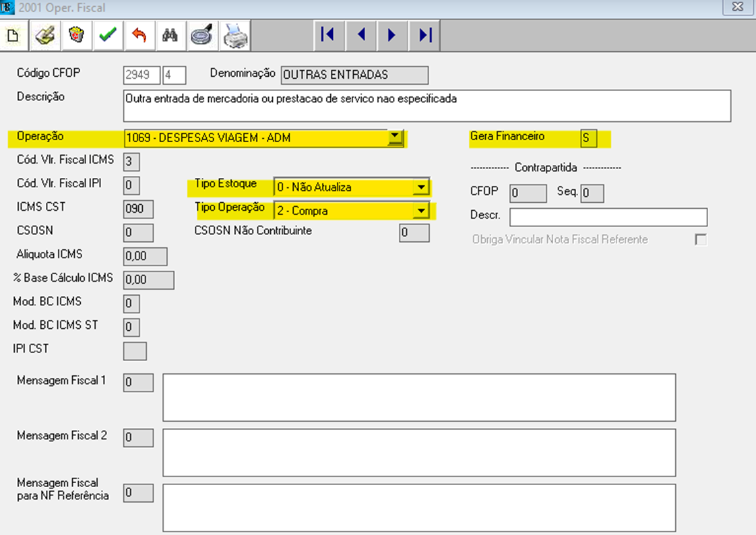Viewport: 756px width, 535px height.
Task: Click the NF Referência message text area
Action: pos(419,508)
